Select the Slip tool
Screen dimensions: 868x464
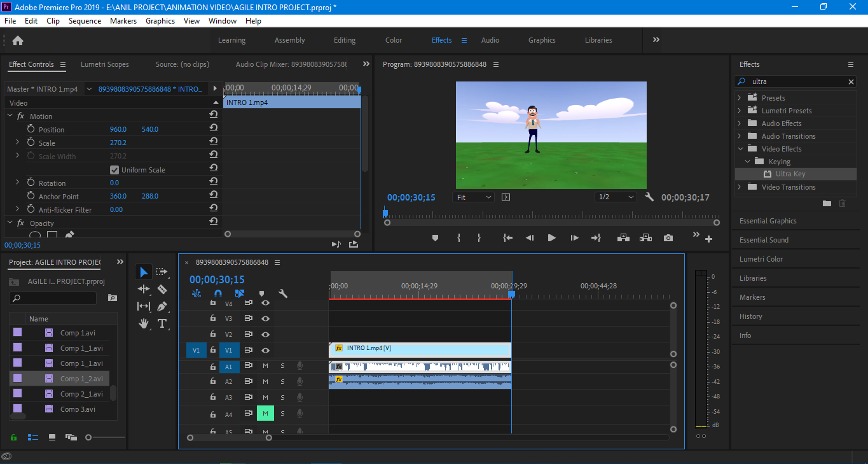[144, 306]
